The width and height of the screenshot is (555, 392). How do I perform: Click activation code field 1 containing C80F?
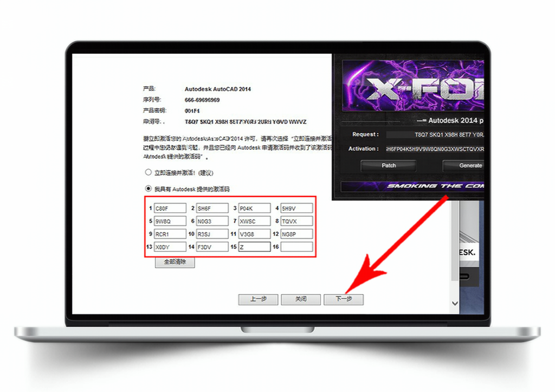170,208
